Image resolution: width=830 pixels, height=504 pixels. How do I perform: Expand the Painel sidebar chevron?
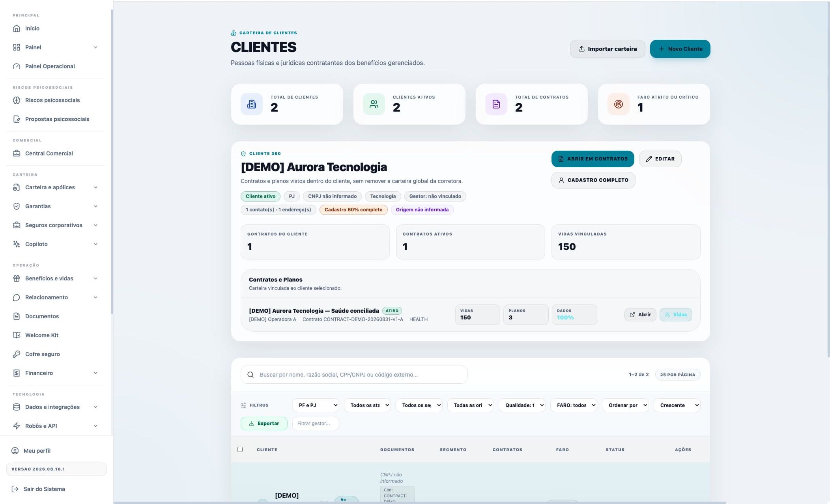coord(95,47)
